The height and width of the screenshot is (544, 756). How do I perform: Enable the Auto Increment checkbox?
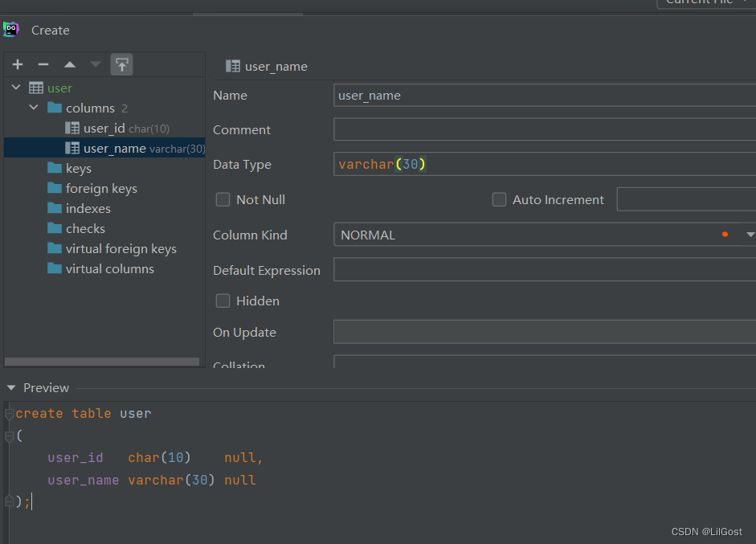pos(499,199)
